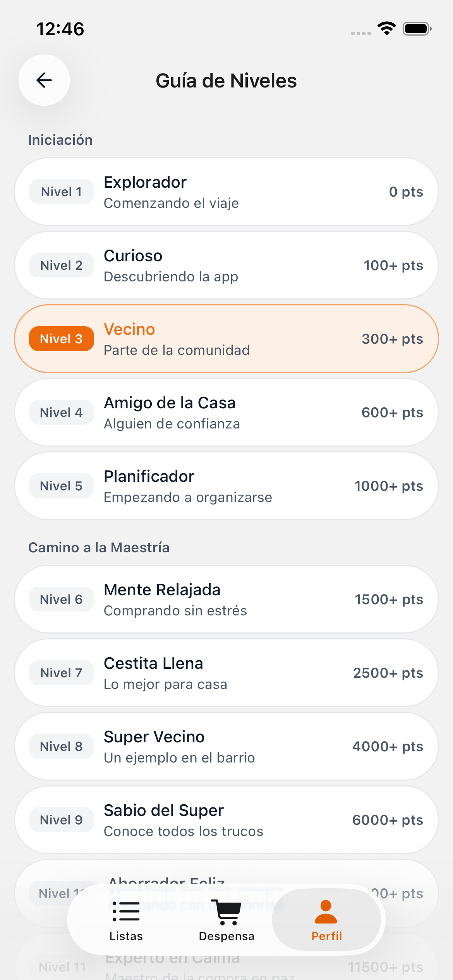The height and width of the screenshot is (980, 453).
Task: Open the Curioso level row
Action: pos(226,265)
